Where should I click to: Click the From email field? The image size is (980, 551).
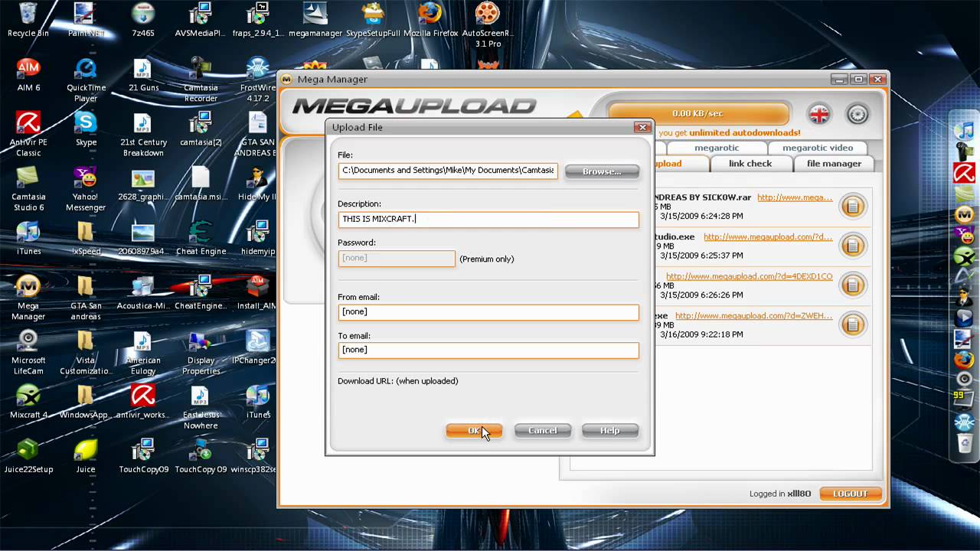tap(488, 312)
